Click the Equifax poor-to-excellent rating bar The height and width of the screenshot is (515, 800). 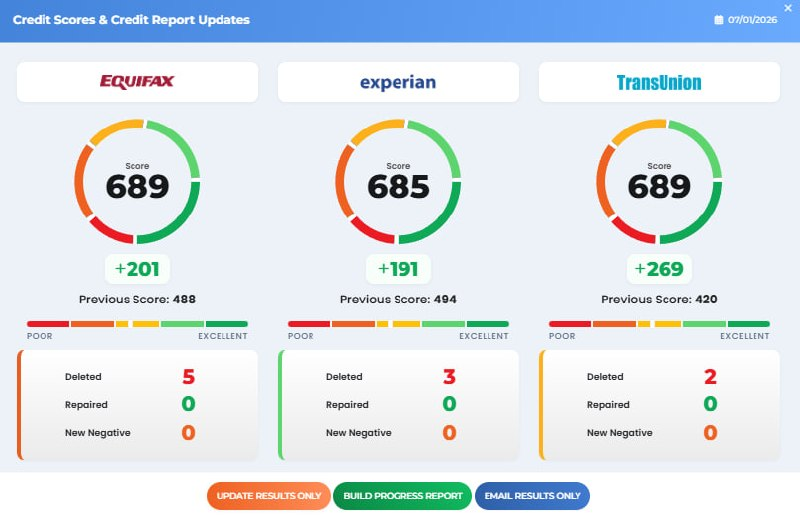click(137, 324)
